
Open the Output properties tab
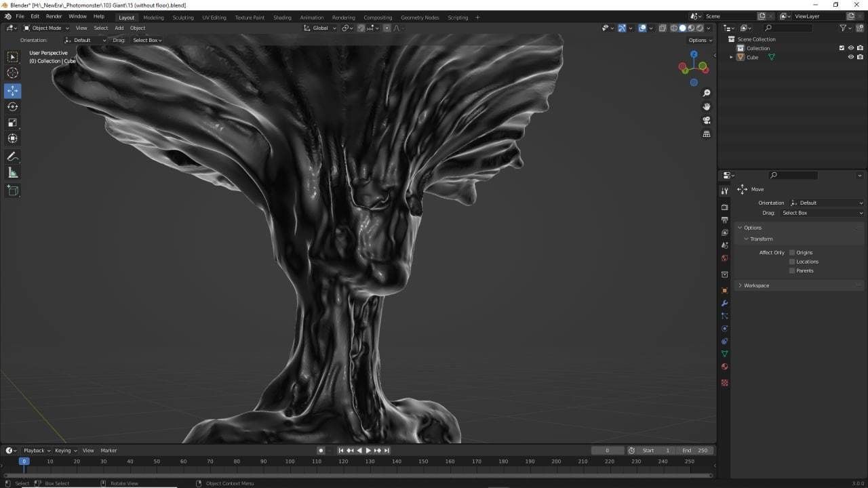(x=724, y=220)
